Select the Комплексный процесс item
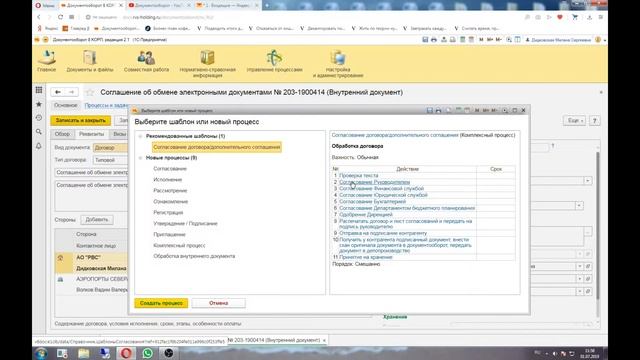This screenshot has width=640, height=360. [x=179, y=246]
